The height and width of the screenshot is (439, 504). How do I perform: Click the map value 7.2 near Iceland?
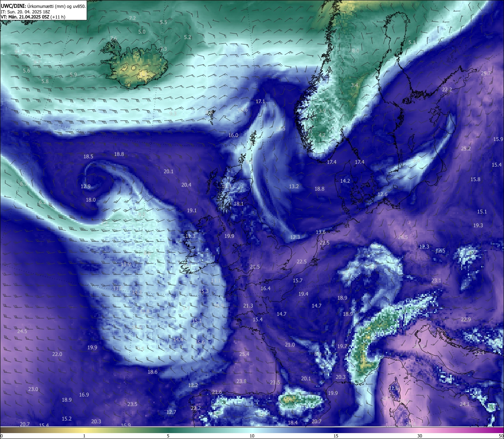132,19
